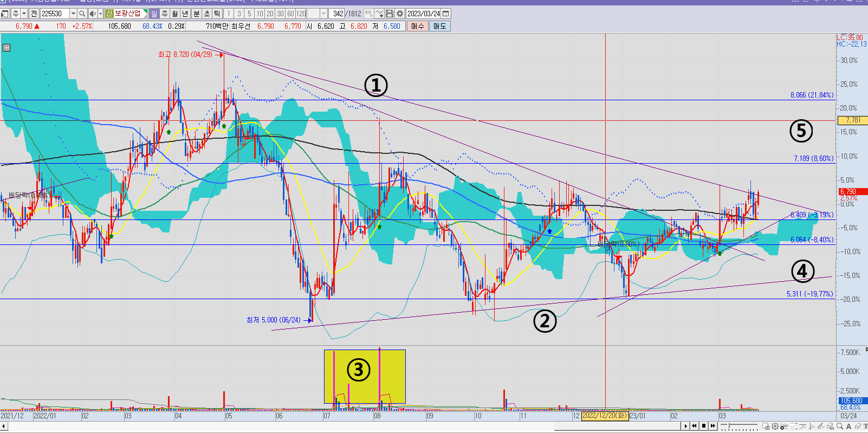Stop the chart replay
Viewport: 868px width, 433px height.
[704, 426]
